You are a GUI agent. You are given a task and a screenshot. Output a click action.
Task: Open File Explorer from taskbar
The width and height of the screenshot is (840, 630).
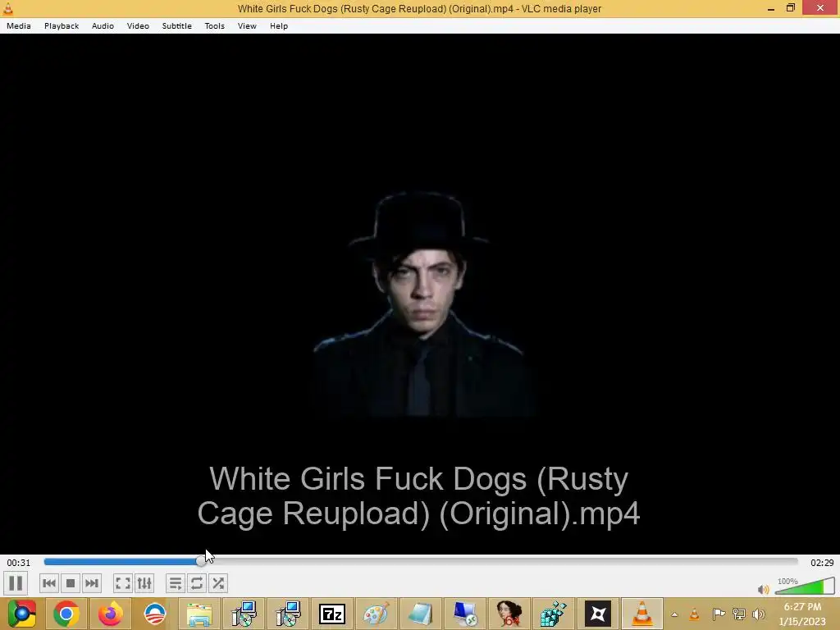click(x=199, y=614)
